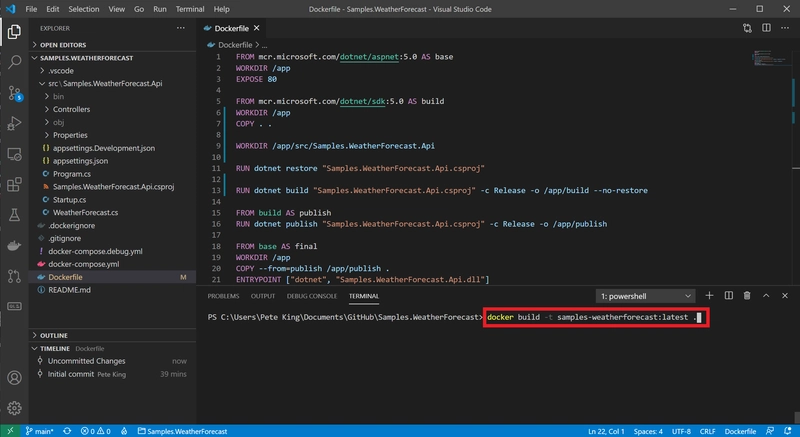The width and height of the screenshot is (800, 437).
Task: Expand the obj folder
Action: (x=112, y=122)
